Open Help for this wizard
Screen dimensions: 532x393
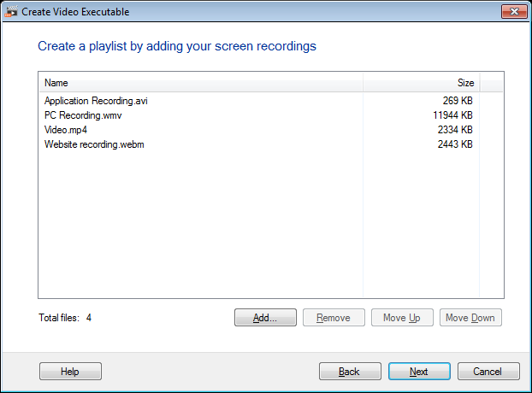(70, 372)
